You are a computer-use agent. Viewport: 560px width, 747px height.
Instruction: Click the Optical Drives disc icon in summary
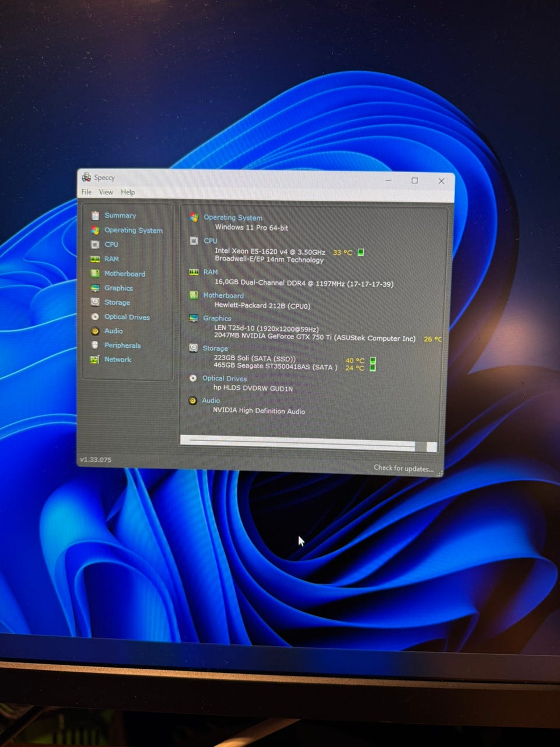coord(193,378)
